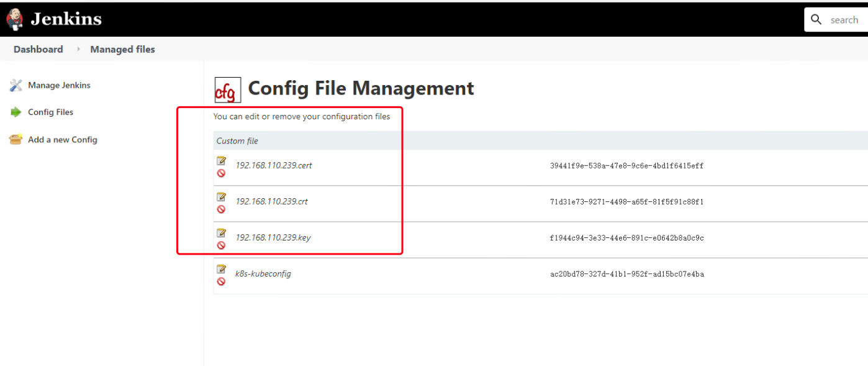
Task: Open the Manage Jenkins link
Action: click(59, 85)
